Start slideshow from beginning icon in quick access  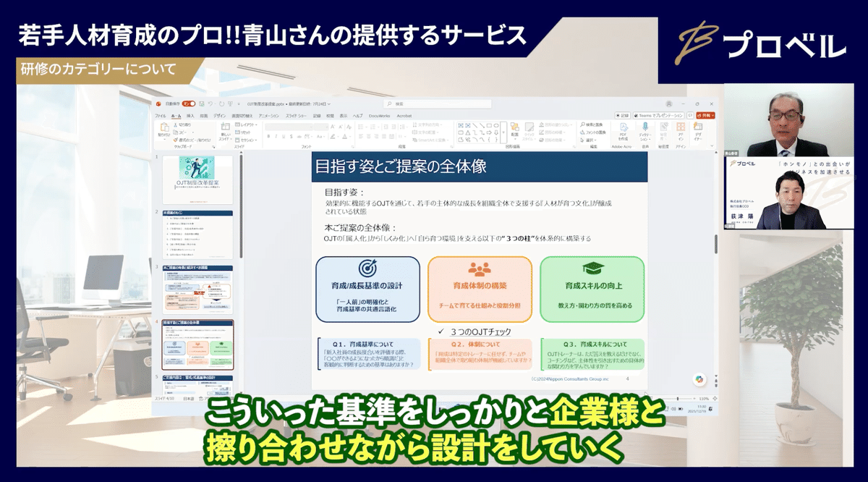tap(230, 103)
